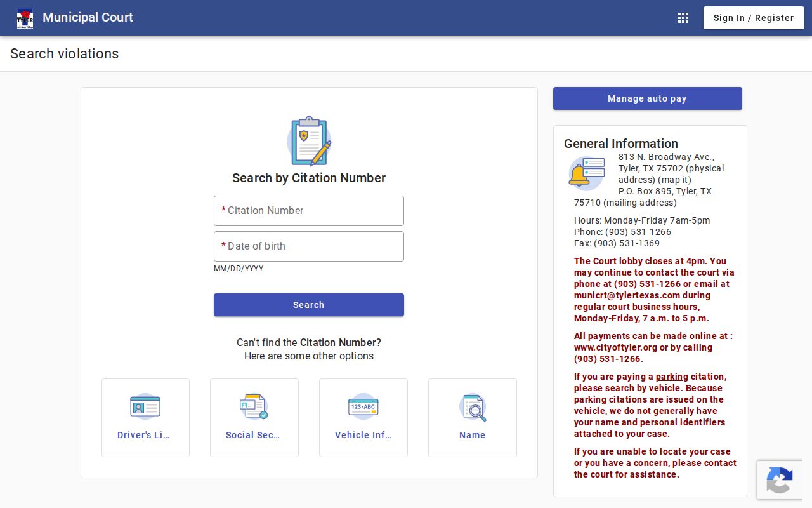
Task: Click the notification bell icon in General Information
Action: coord(586,173)
